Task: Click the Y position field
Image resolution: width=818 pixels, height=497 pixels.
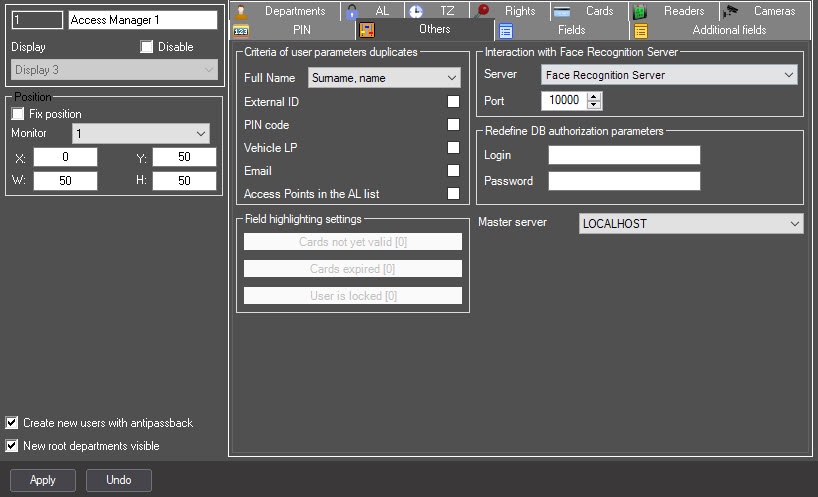Action: (x=184, y=157)
